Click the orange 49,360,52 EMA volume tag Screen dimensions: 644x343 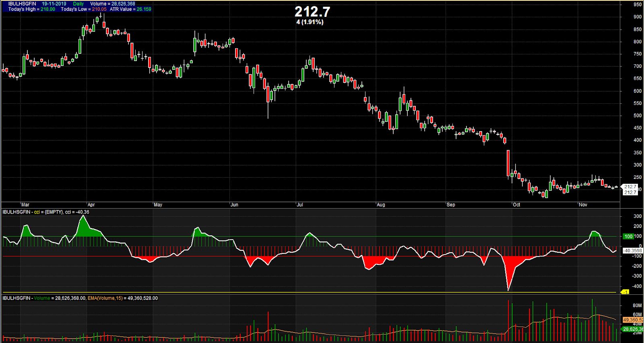(633, 320)
